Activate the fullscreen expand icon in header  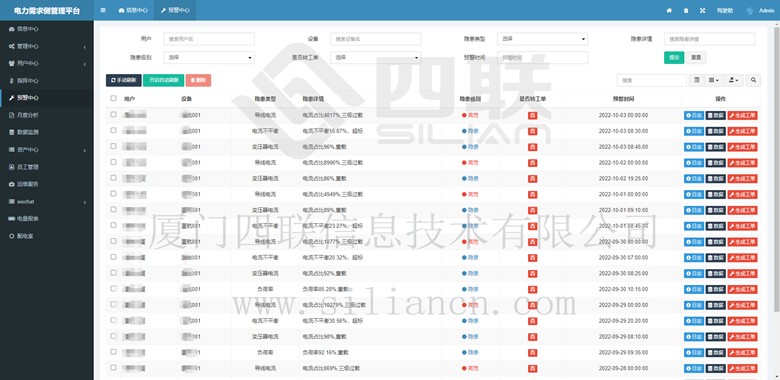pos(702,10)
